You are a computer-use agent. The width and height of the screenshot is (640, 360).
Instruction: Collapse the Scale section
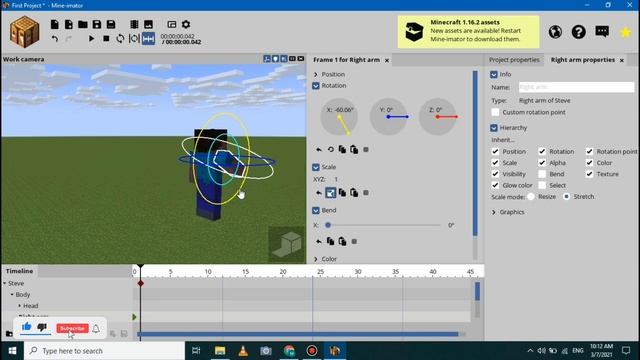(316, 167)
